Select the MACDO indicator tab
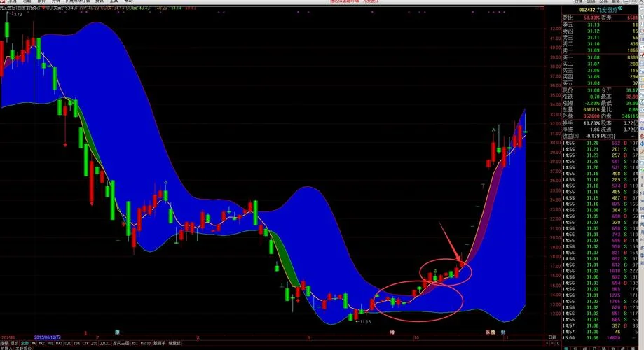The image size is (644, 350). (x=146, y=343)
